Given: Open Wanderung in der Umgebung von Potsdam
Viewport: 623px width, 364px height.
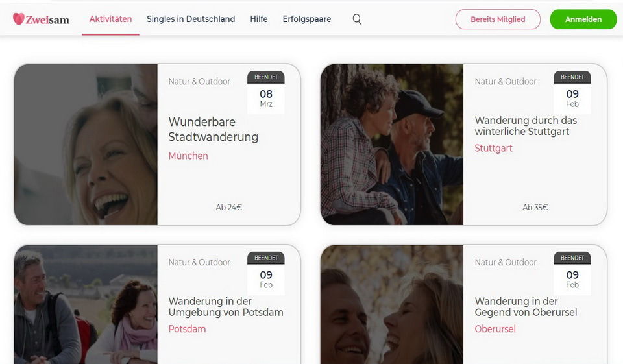Looking at the screenshot, I should pyautogui.click(x=226, y=307).
